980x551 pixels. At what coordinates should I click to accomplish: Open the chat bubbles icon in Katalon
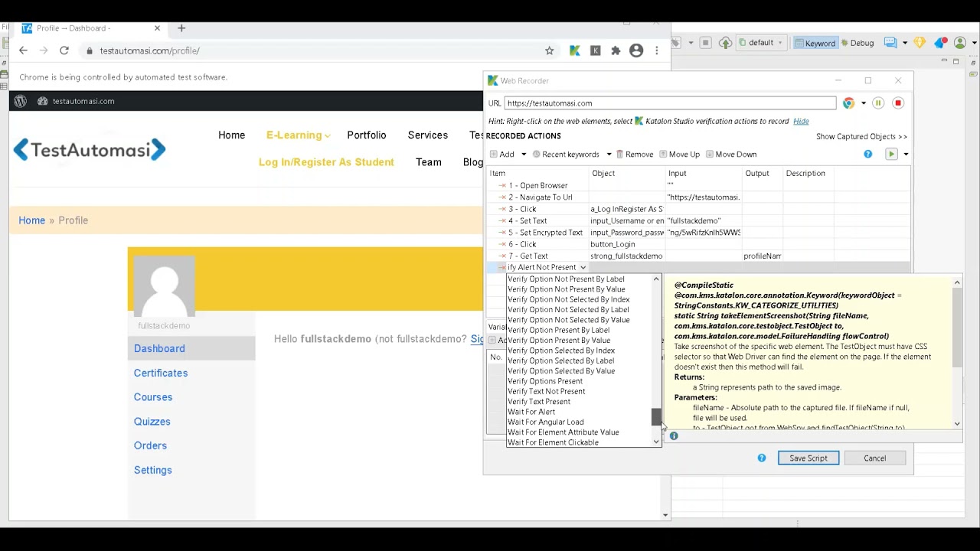890,43
